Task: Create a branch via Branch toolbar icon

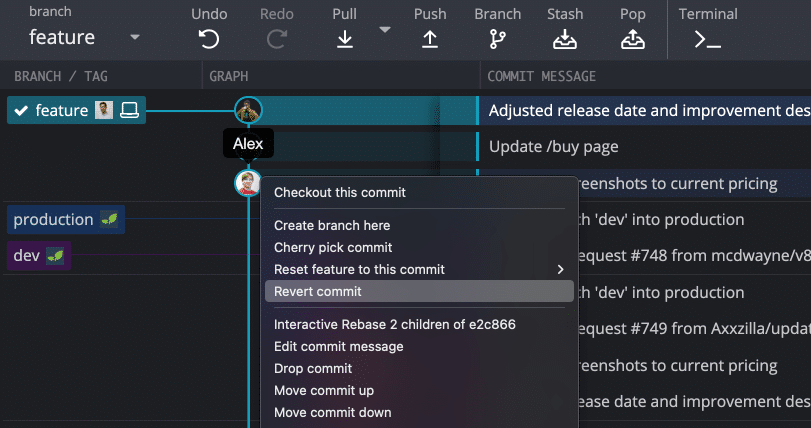Action: pos(498,39)
